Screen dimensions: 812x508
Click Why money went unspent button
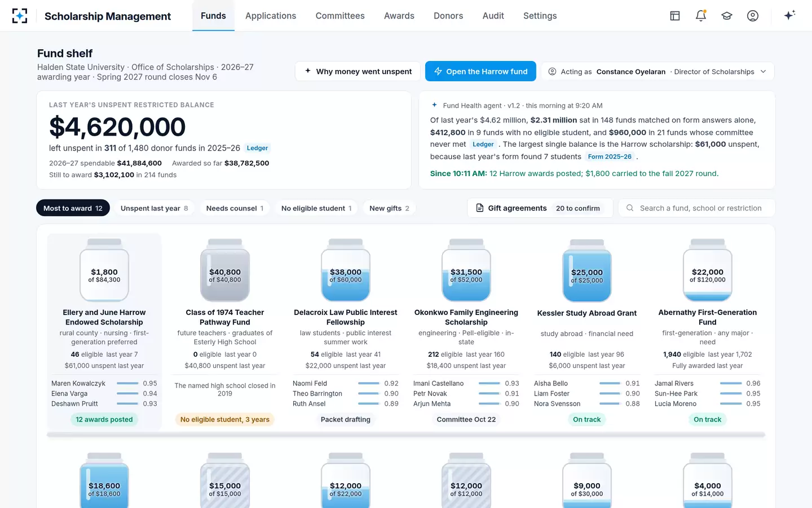[x=358, y=72]
